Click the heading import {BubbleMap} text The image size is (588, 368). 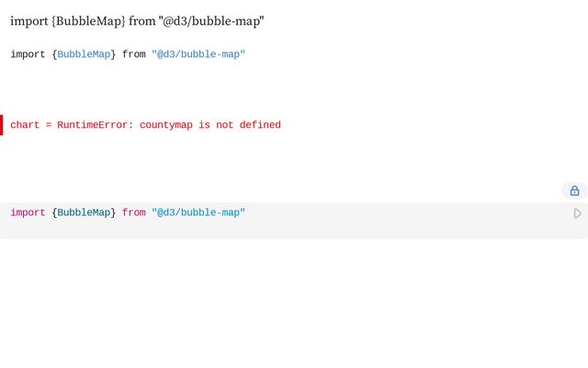tap(137, 21)
